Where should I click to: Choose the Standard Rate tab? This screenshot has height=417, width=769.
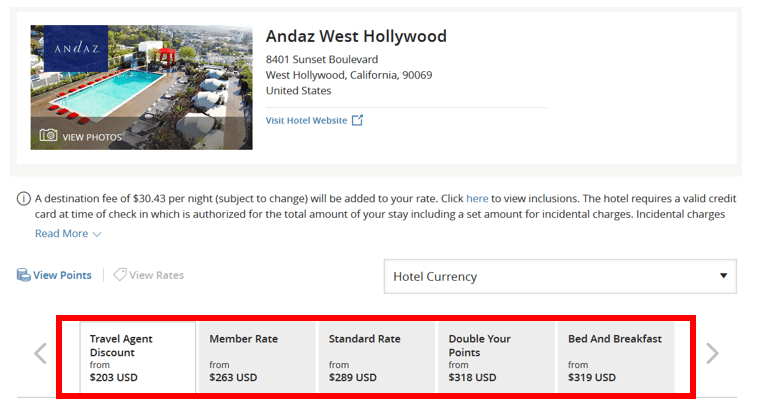click(377, 358)
